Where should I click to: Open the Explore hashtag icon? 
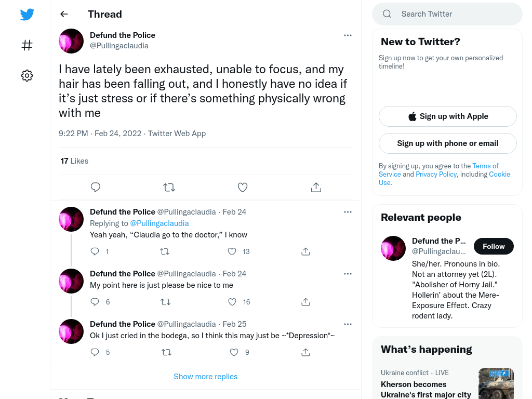pos(27,45)
